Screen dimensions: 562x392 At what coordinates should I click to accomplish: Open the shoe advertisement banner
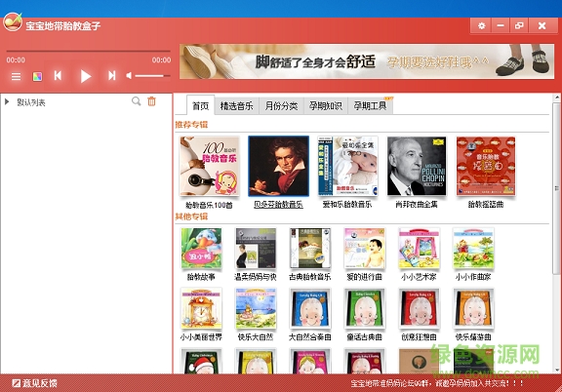click(367, 61)
